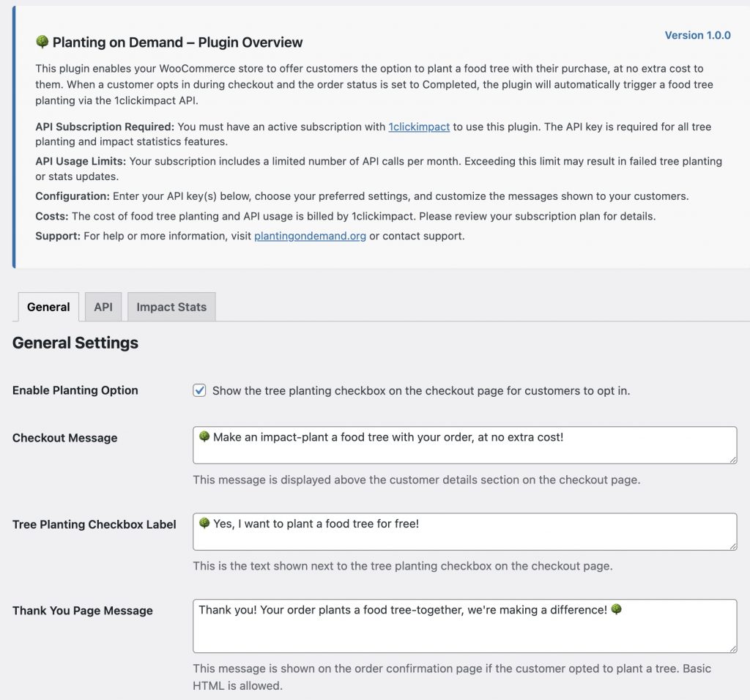The height and width of the screenshot is (700, 750).
Task: Click the hint below the Checkbox Label field
Action: pyautogui.click(x=403, y=566)
